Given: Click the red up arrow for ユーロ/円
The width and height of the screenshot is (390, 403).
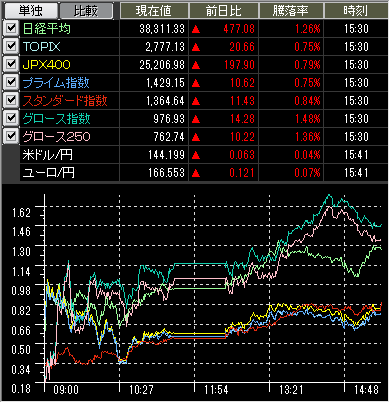Looking at the screenshot, I should pos(196,173).
